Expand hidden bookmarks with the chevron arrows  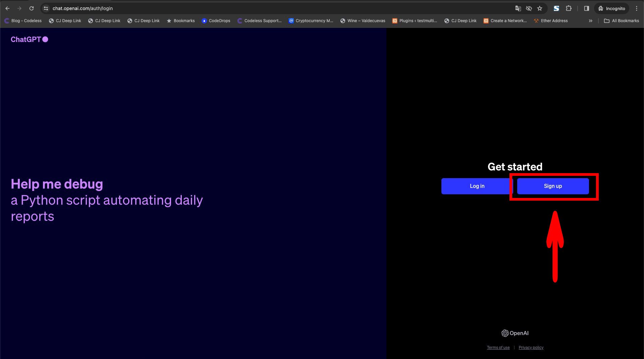[590, 20]
